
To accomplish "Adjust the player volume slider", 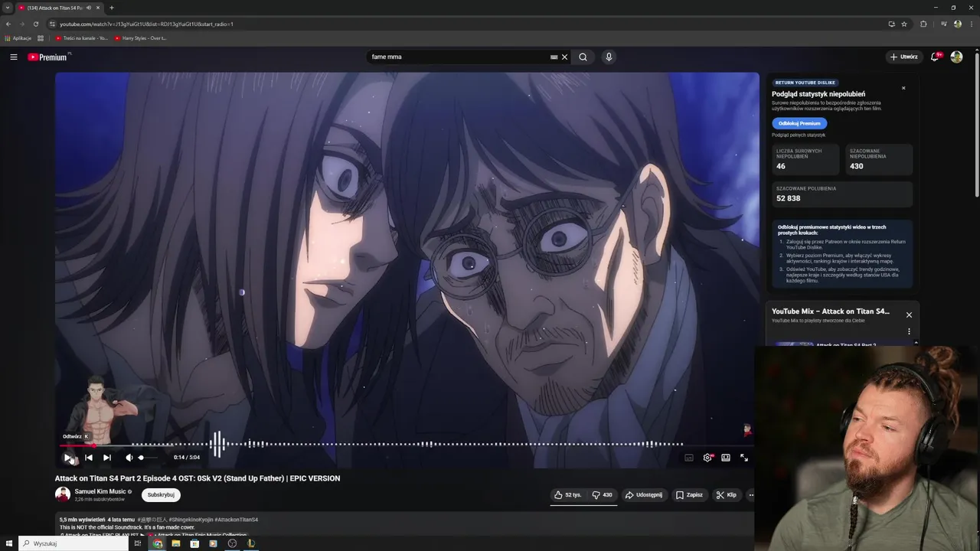I will click(147, 458).
